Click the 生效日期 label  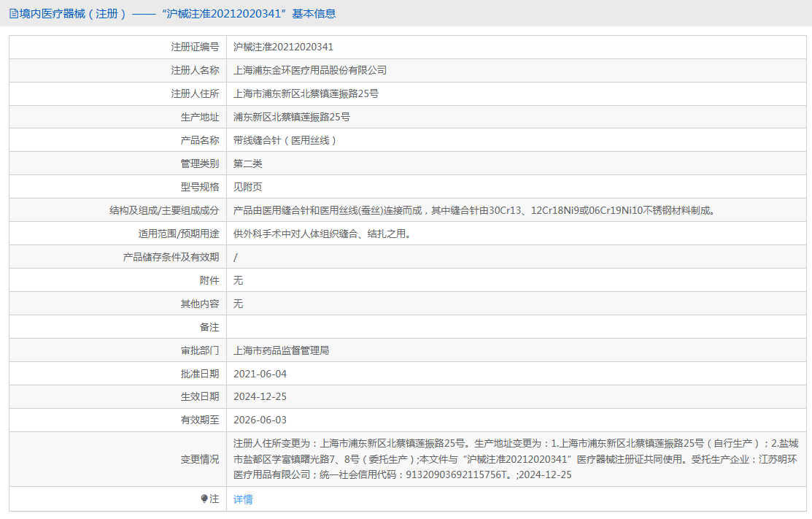200,397
